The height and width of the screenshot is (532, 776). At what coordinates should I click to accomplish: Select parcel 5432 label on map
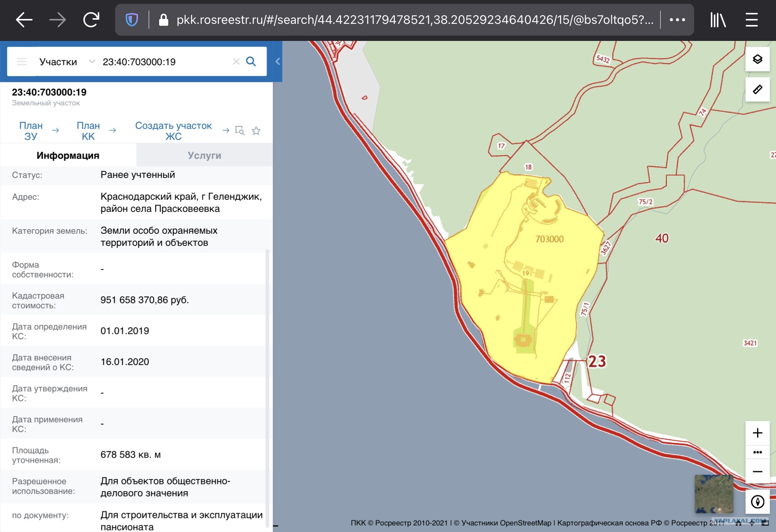603,59
